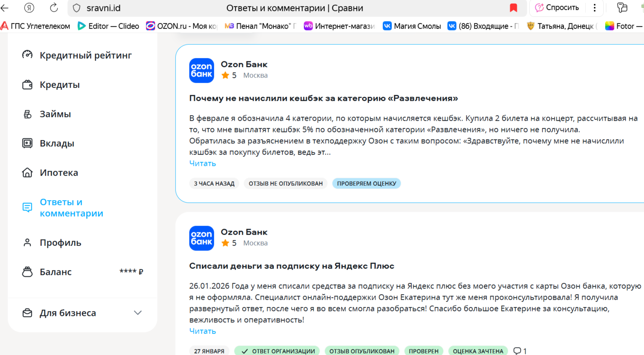644x355 pixels.
Task: Open the Магия Смолы VK bookmark
Action: [412, 26]
